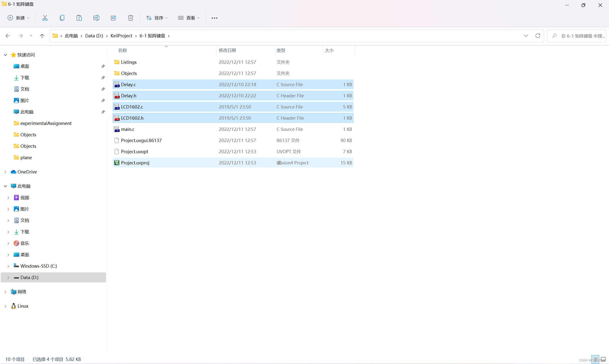Click the Listings folder icon
Image resolution: width=609 pixels, height=364 pixels.
[x=117, y=62]
